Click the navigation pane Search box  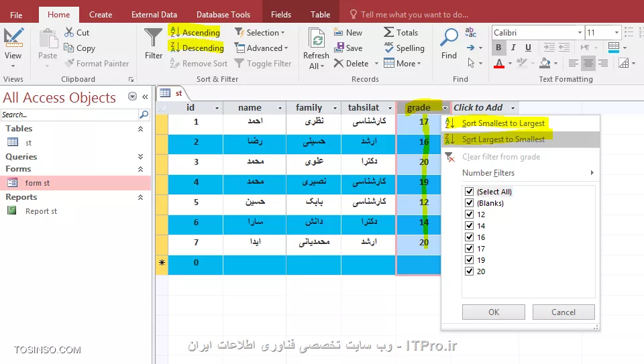[x=70, y=115]
